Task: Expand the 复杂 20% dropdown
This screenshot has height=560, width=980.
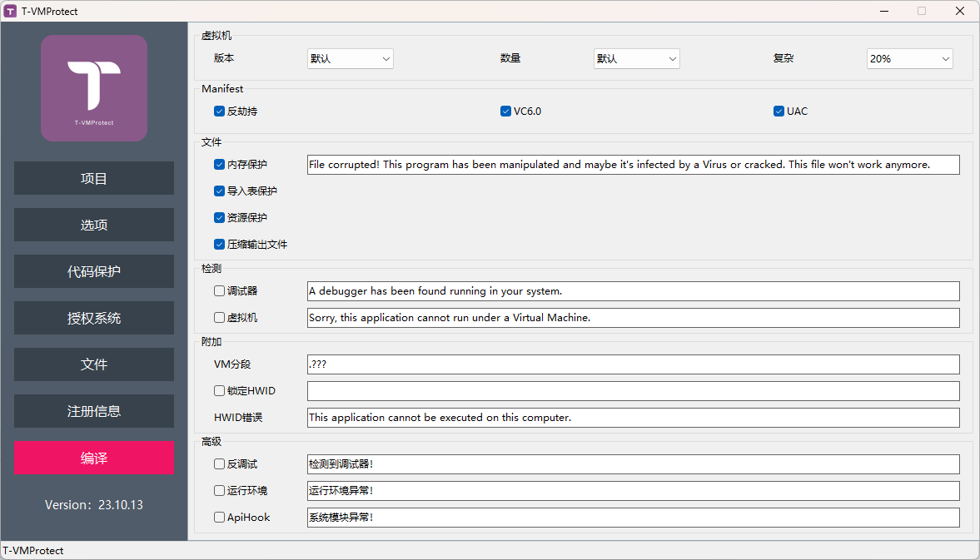Action: [x=909, y=59]
